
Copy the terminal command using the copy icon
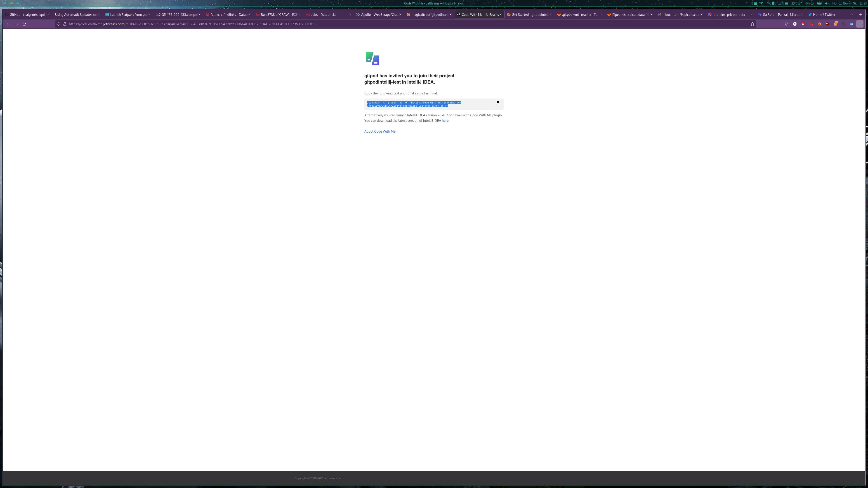pos(497,103)
